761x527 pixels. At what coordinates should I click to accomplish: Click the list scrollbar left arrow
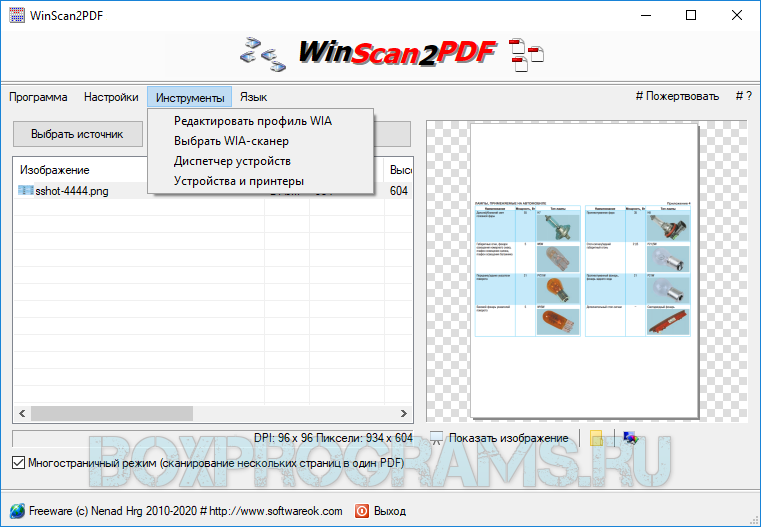tap(22, 413)
